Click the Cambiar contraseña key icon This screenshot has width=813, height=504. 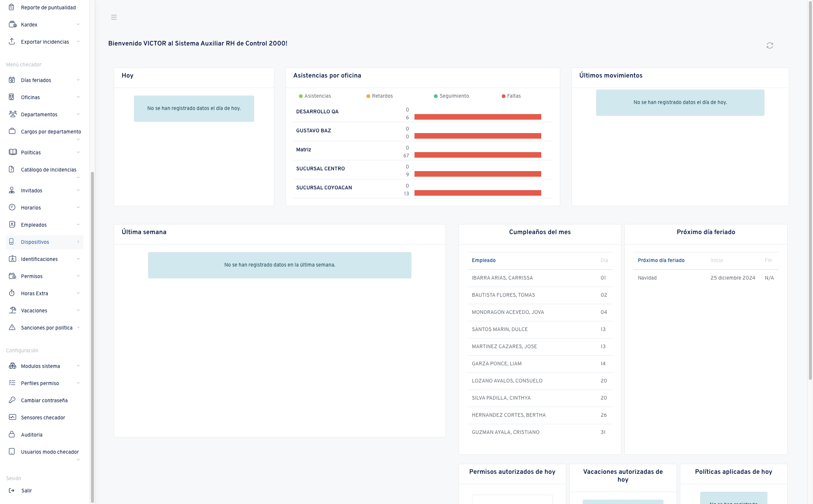[12, 400]
